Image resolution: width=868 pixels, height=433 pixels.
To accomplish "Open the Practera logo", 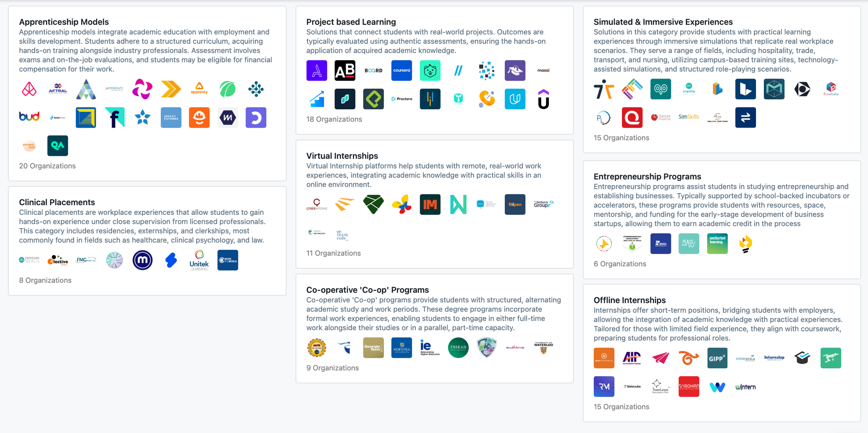I will [401, 99].
